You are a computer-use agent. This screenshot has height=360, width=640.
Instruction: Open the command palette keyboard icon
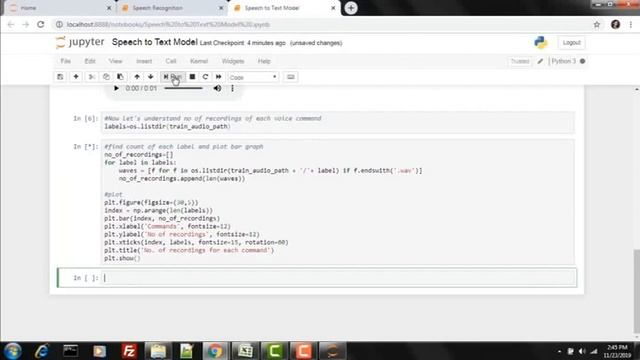[291, 77]
